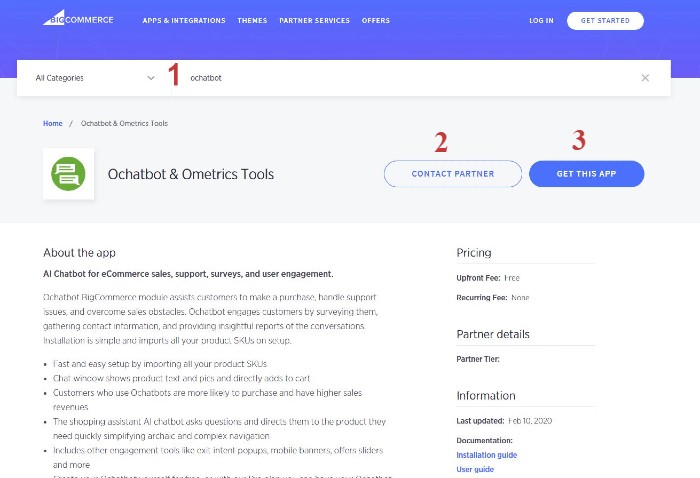The image size is (700, 478).
Task: Click the Information heading
Action: point(486,395)
